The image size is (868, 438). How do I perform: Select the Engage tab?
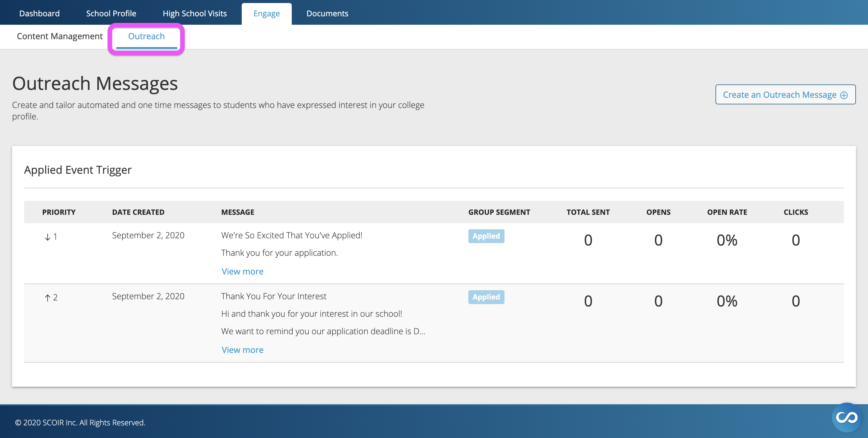(x=266, y=14)
